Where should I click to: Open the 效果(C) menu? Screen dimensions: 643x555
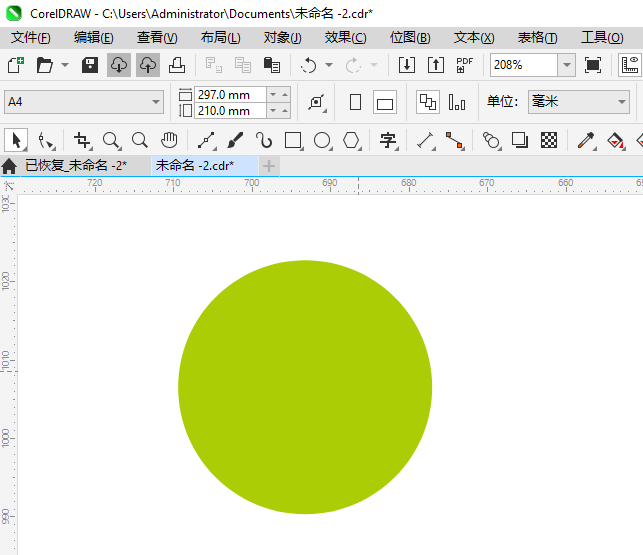point(345,38)
